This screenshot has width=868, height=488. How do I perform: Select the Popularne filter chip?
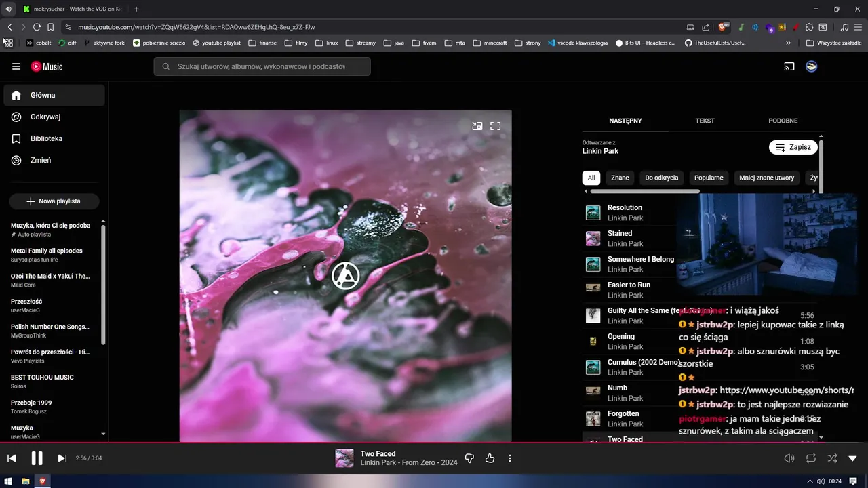click(709, 178)
